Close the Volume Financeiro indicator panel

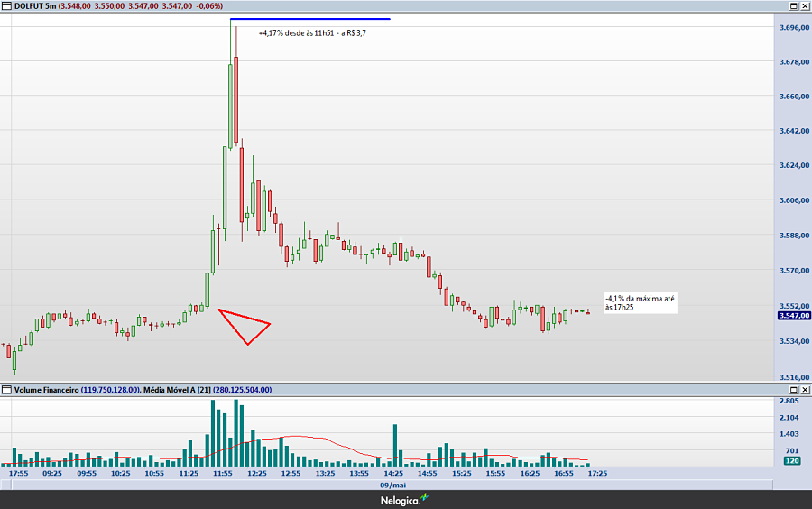tap(805, 390)
